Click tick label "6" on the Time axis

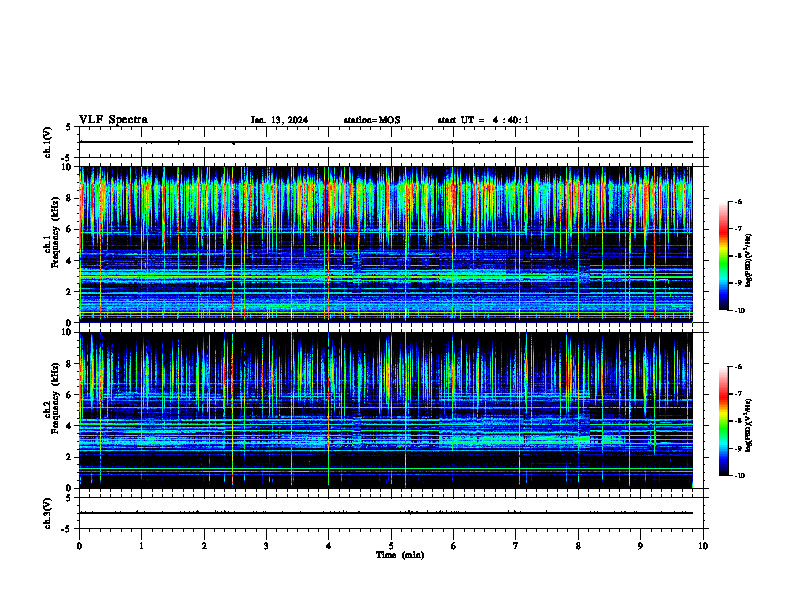click(454, 546)
